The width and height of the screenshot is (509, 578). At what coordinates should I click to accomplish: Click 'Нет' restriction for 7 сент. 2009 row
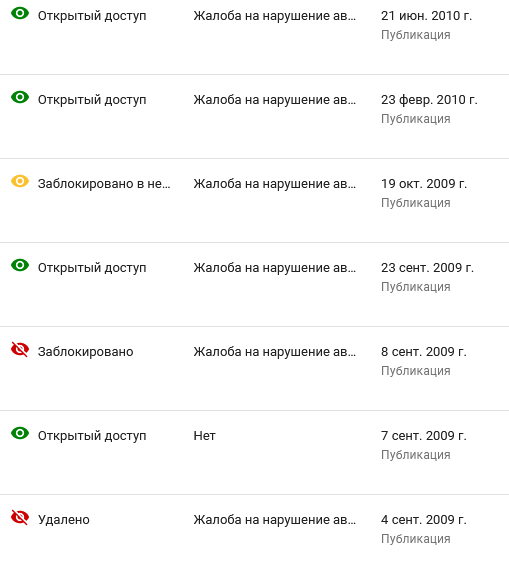(x=205, y=436)
